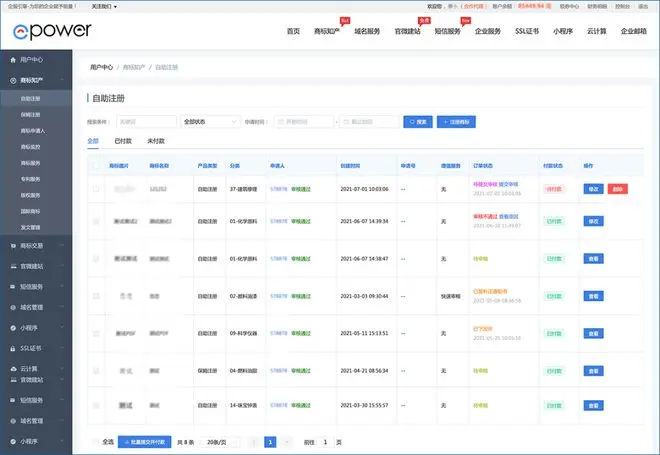Check the first table row checkbox

96,188
